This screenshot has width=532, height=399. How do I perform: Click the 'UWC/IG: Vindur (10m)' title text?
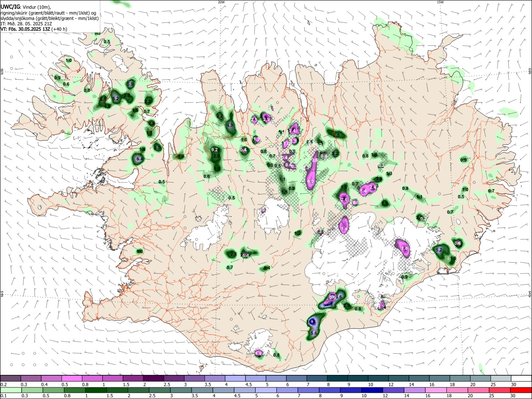(25, 7)
